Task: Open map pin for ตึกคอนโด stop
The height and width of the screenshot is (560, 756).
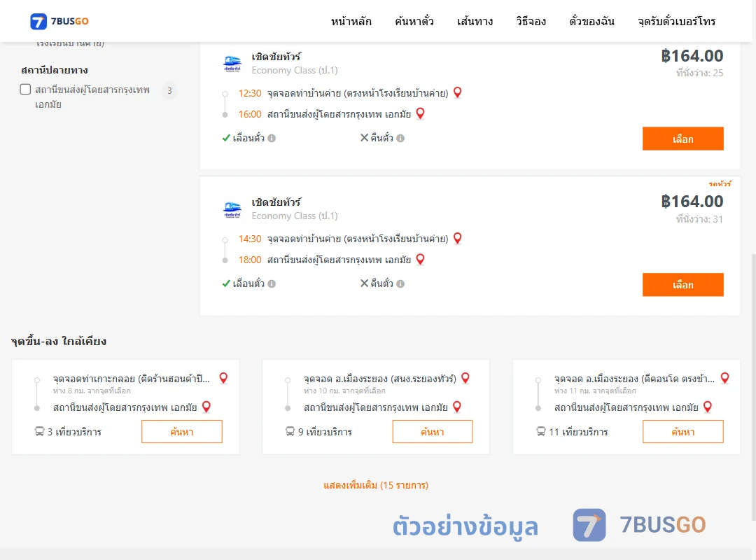Action: coord(724,378)
